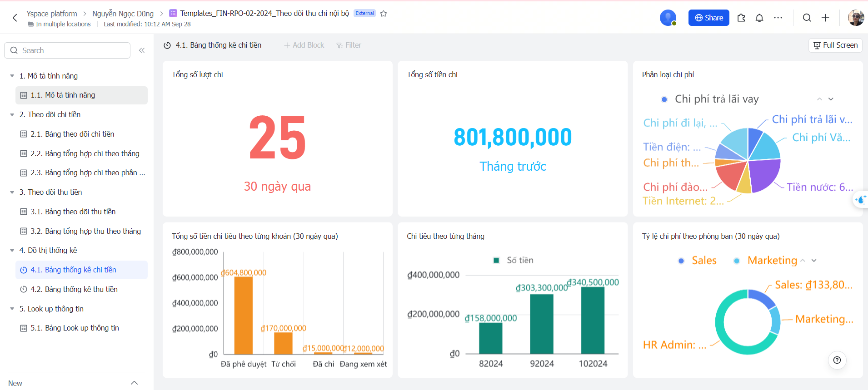The width and height of the screenshot is (868, 390).
Task: Click the HR Admin donut label
Action: coord(674,345)
